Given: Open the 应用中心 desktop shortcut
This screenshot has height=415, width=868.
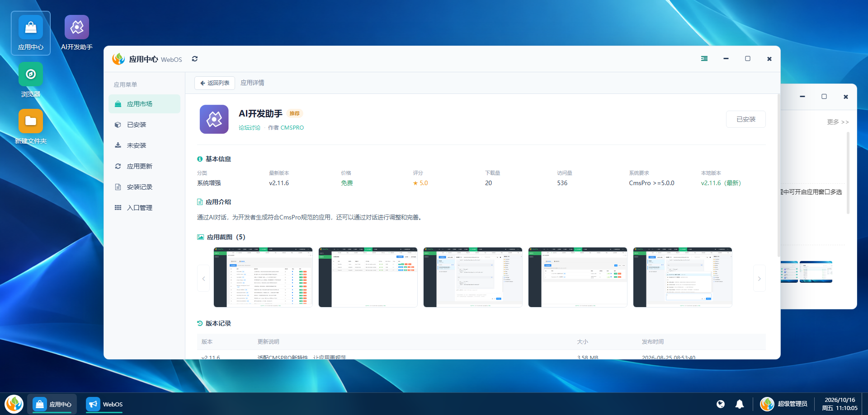Looking at the screenshot, I should click(x=31, y=33).
